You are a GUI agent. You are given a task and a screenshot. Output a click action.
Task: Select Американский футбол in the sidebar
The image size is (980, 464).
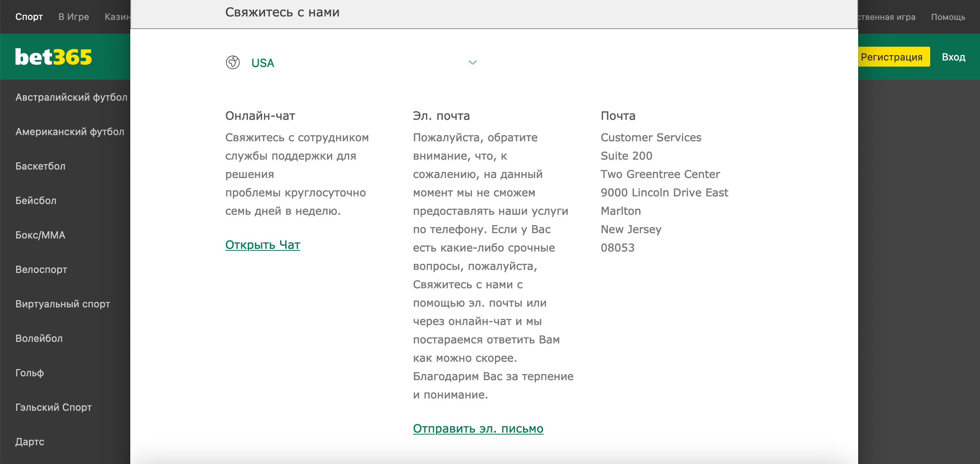[70, 132]
